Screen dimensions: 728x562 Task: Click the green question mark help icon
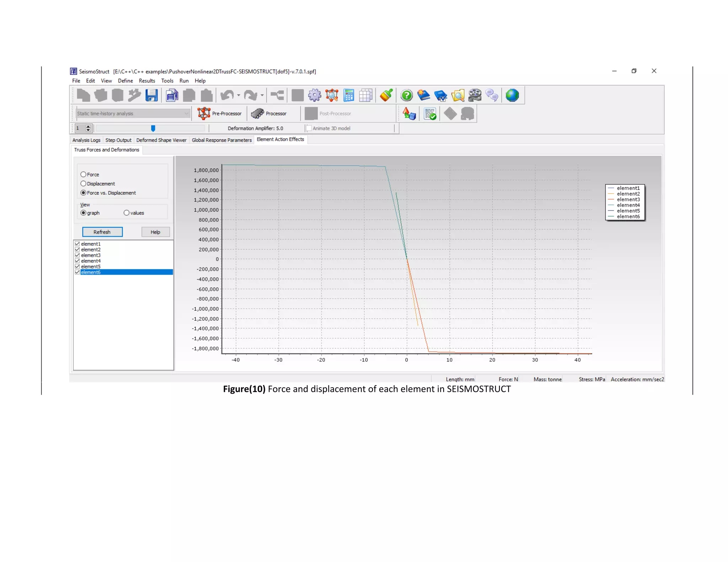pyautogui.click(x=406, y=96)
